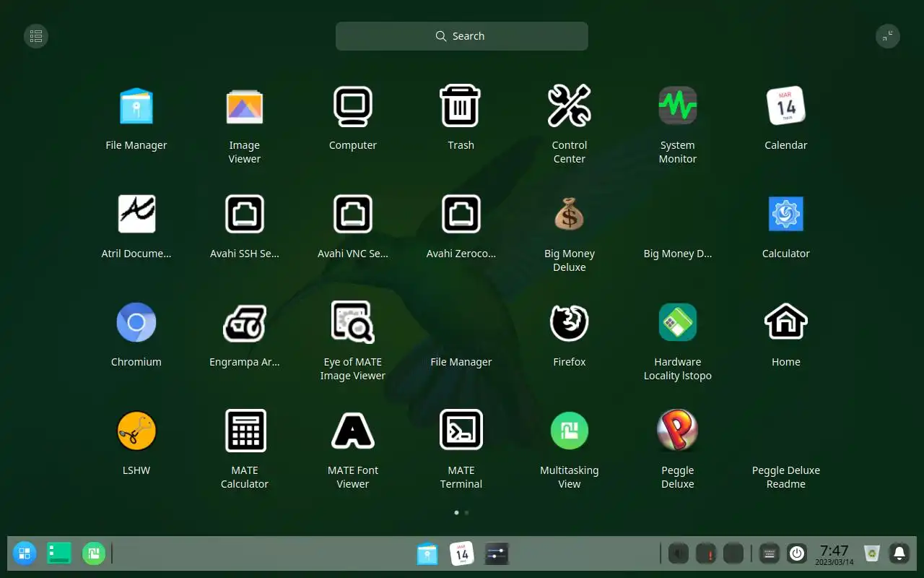Screen dimensions: 924x578
Task: Open System Monitor
Action: point(678,106)
